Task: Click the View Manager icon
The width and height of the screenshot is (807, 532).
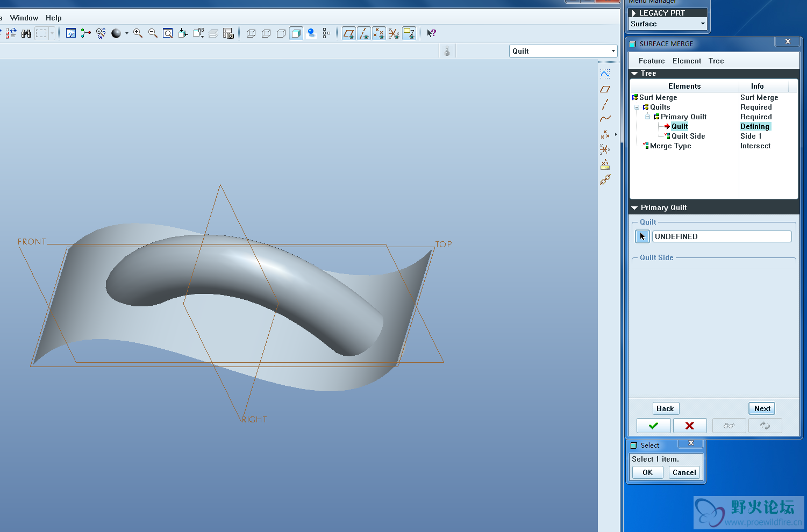Action: click(228, 33)
